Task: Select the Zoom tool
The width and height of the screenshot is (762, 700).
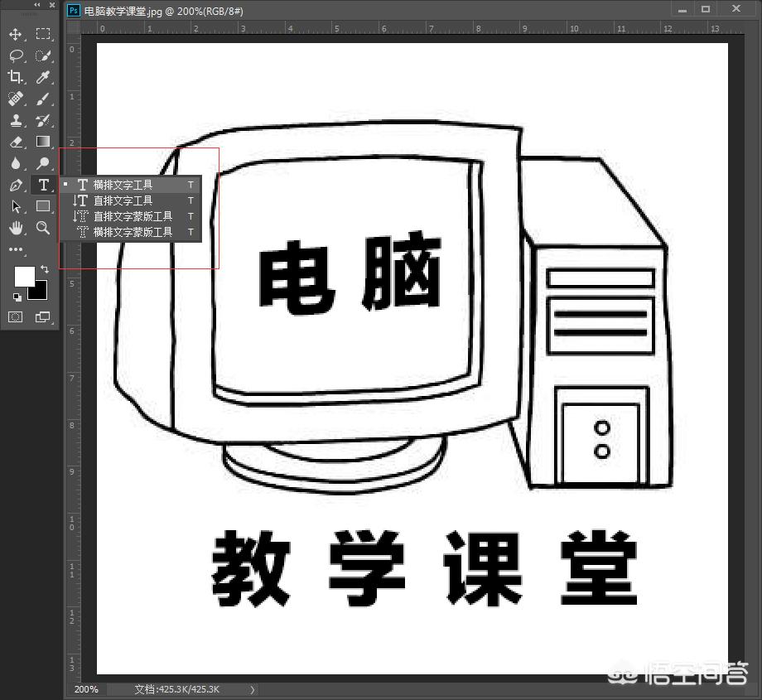Action: (43, 228)
